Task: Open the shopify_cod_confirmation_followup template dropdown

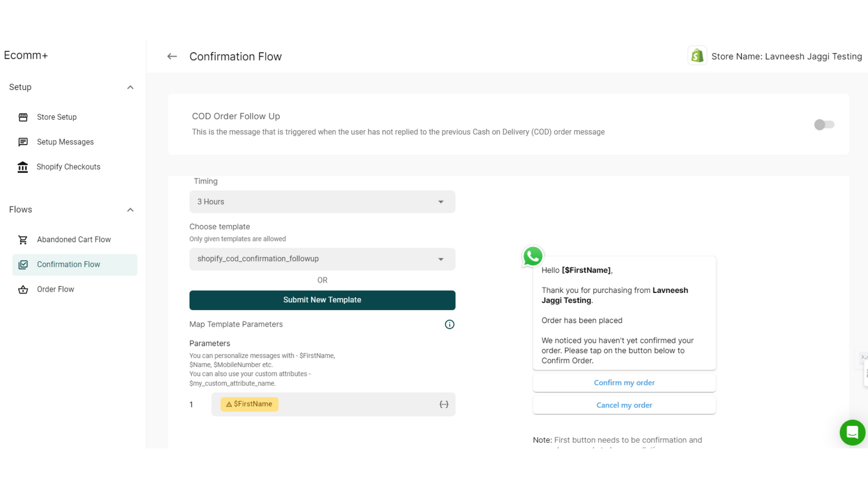Action: pos(322,259)
